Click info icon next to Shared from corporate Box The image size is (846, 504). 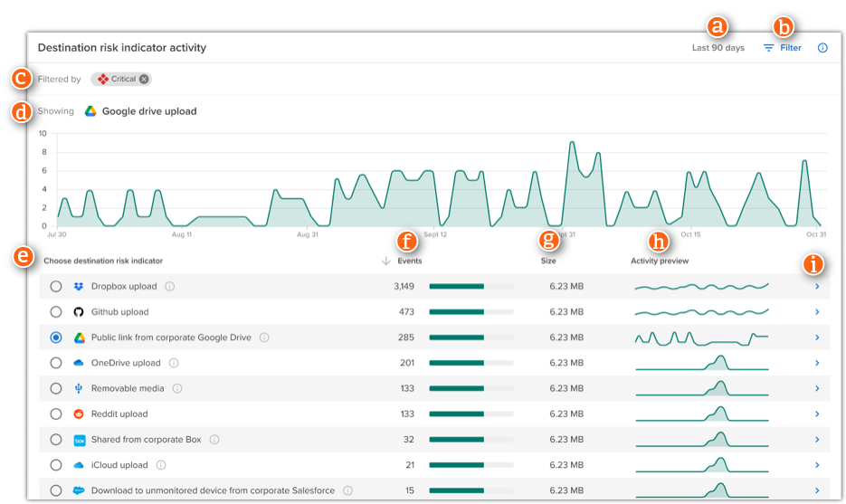(214, 440)
